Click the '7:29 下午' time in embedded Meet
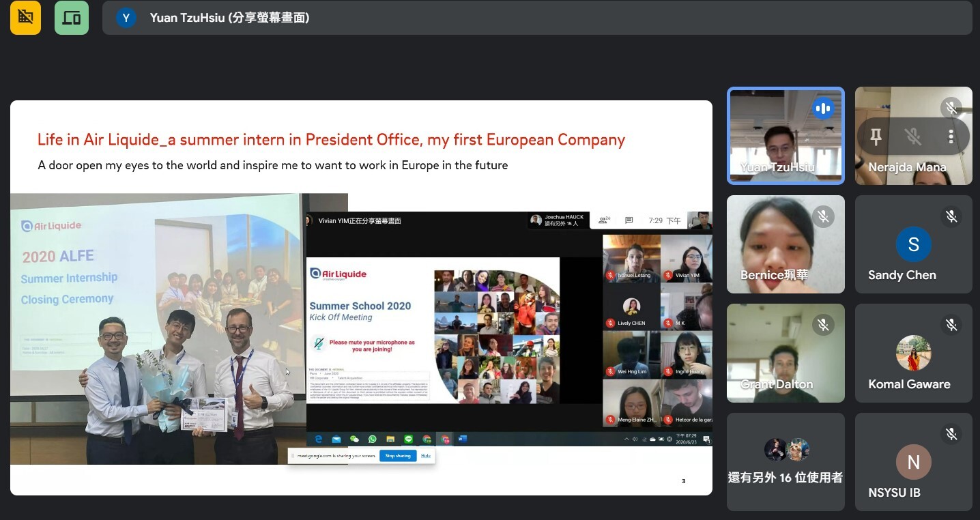Viewport: 980px width, 520px height. [665, 221]
